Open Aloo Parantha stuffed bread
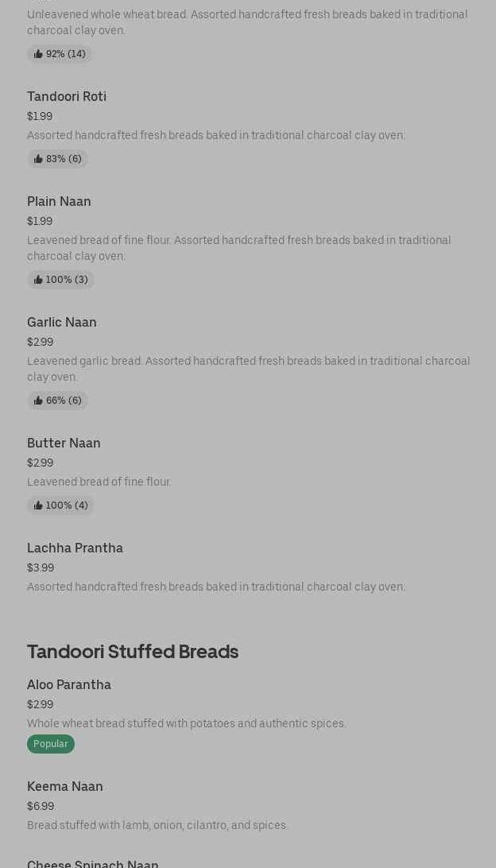Viewport: 496px width, 868px height. (x=69, y=685)
